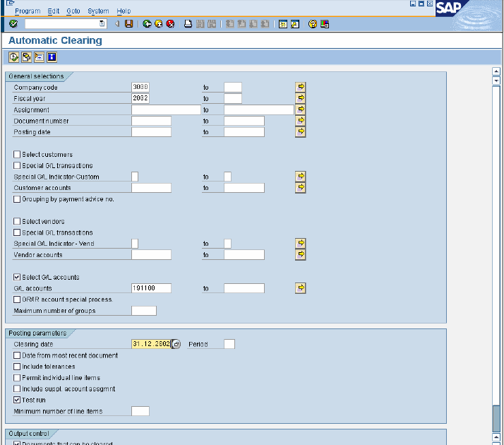The height and width of the screenshot is (445, 504).
Task: Collapse the command field arrow
Action: (117, 24)
